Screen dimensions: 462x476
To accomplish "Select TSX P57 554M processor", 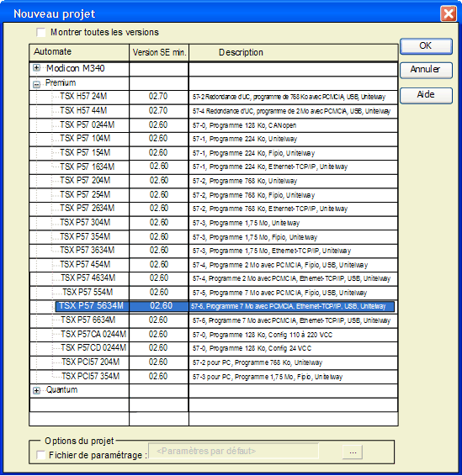I will [x=88, y=292].
